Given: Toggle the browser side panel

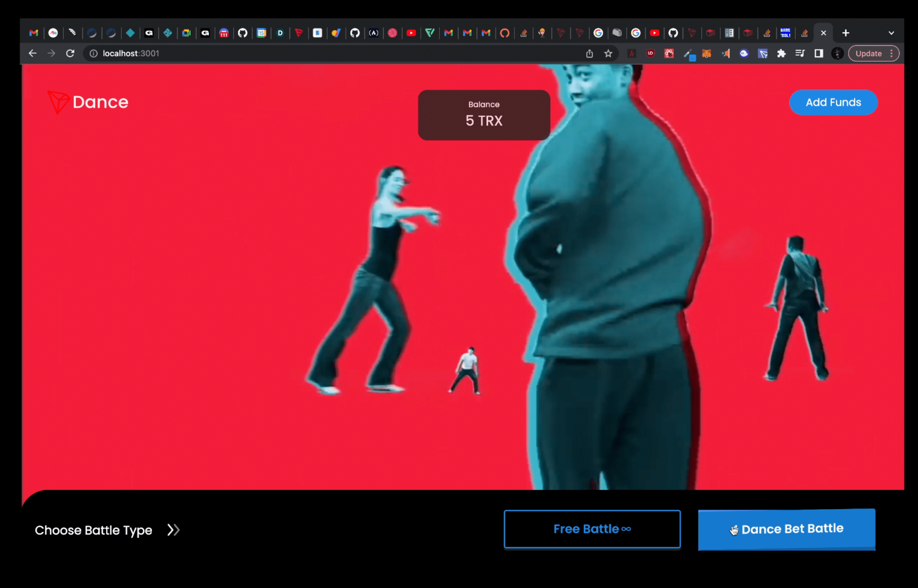Looking at the screenshot, I should tap(819, 53).
